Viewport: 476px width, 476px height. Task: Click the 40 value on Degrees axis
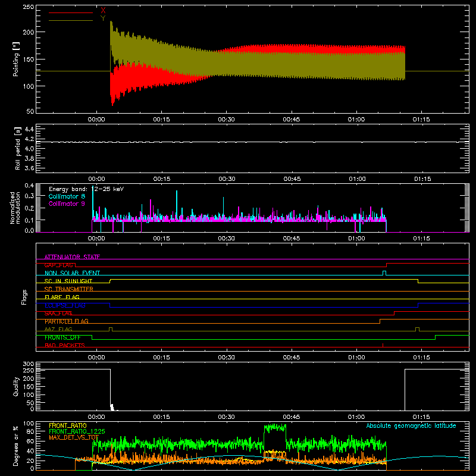coord(30,451)
